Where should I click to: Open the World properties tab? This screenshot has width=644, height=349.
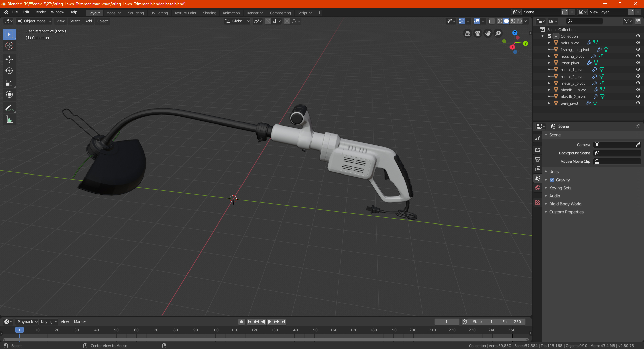pos(538,188)
